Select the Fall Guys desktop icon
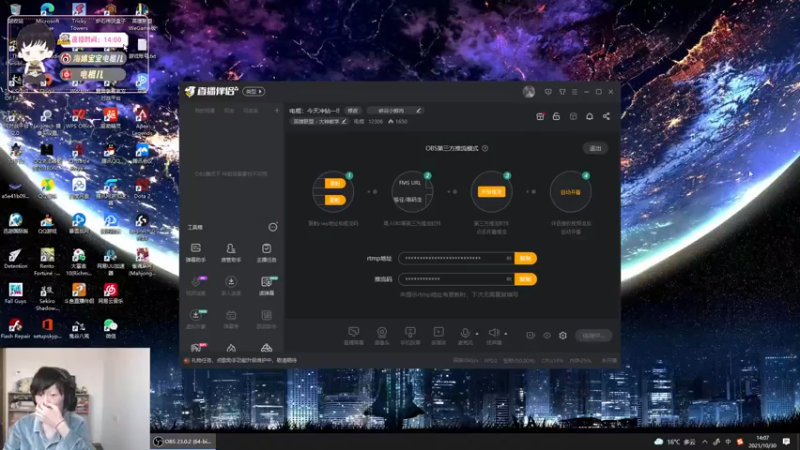 [x=15, y=293]
